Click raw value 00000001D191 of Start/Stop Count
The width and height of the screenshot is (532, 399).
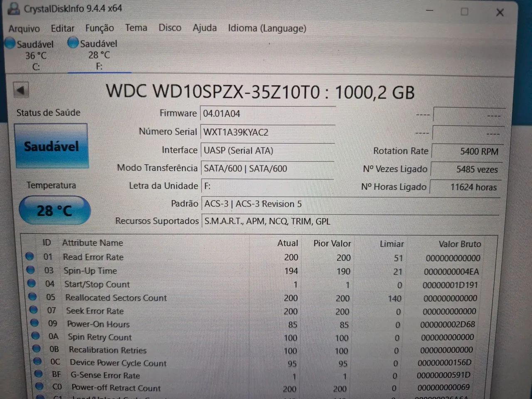pos(450,285)
